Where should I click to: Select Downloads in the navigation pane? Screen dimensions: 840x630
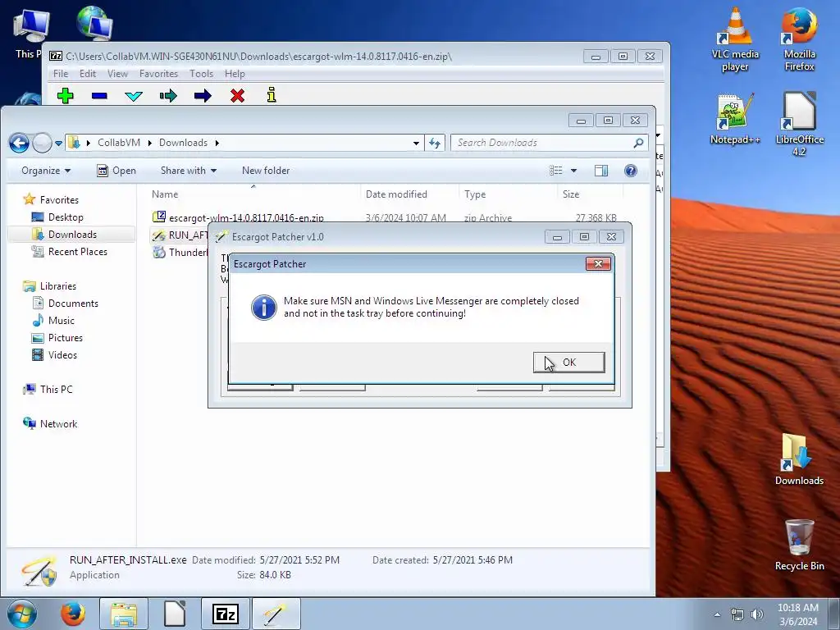[72, 234]
